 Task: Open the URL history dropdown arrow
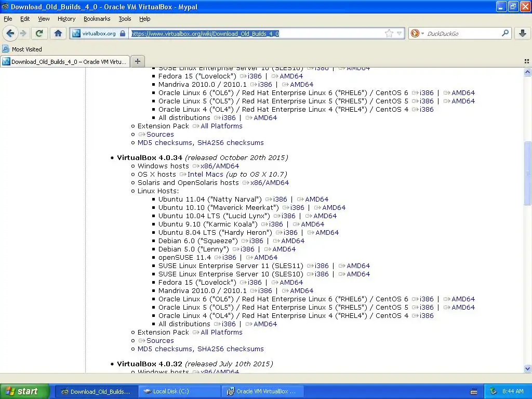[x=400, y=33]
